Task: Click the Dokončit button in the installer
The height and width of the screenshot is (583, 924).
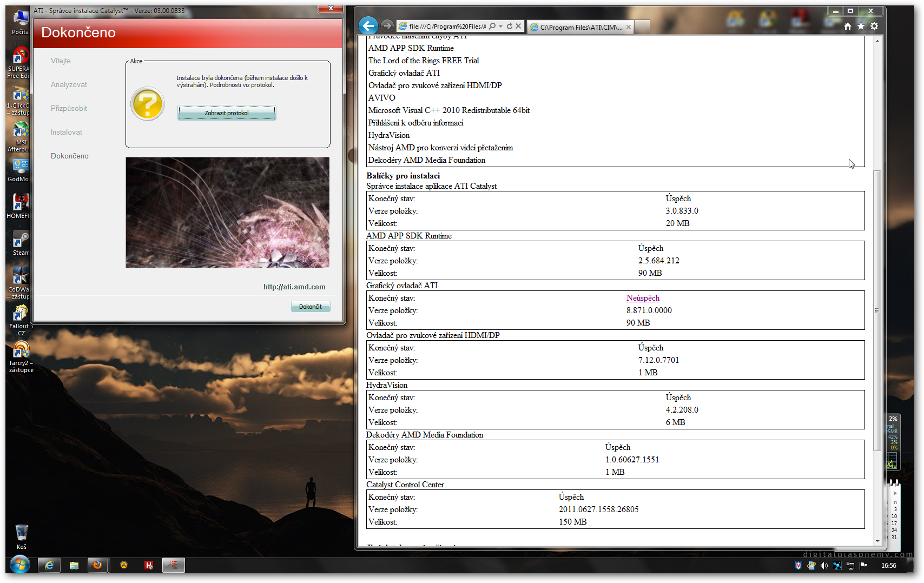Action: coord(311,307)
